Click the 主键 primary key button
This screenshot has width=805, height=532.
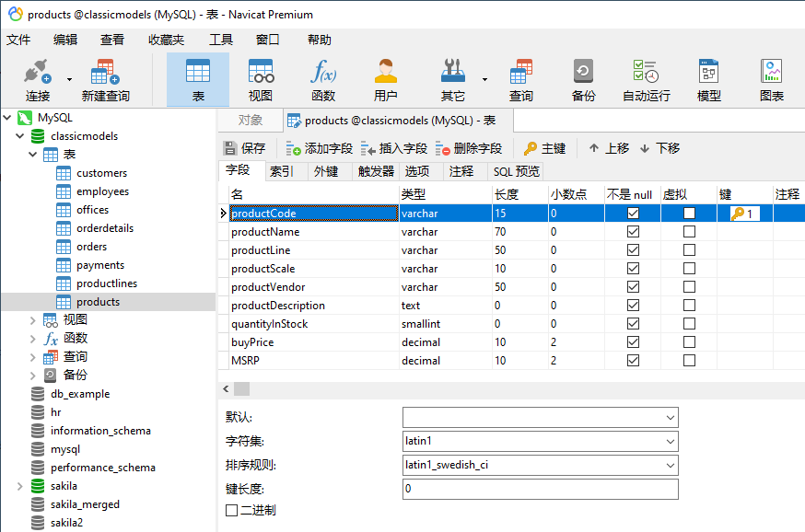(544, 148)
